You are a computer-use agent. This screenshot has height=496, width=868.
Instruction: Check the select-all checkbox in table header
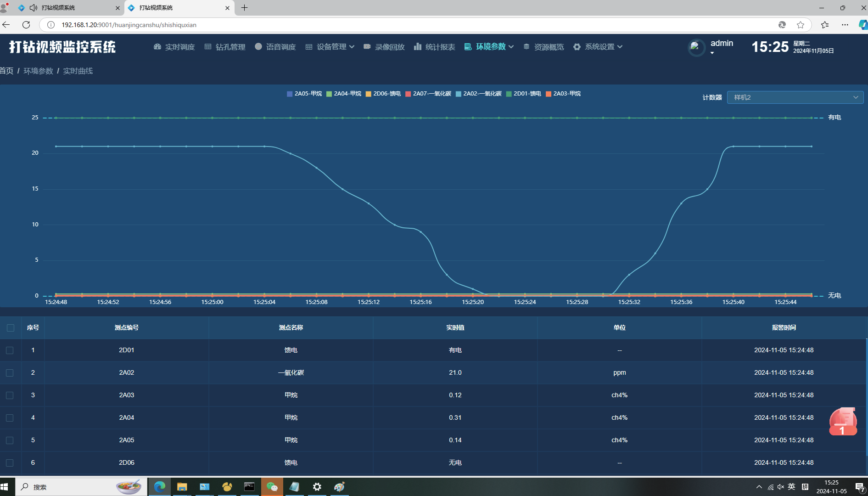(x=11, y=328)
